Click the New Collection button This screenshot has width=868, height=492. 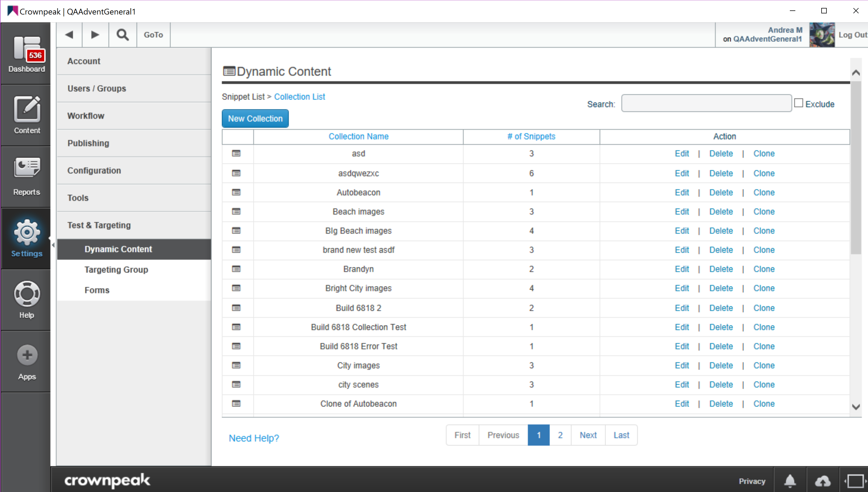click(x=255, y=119)
